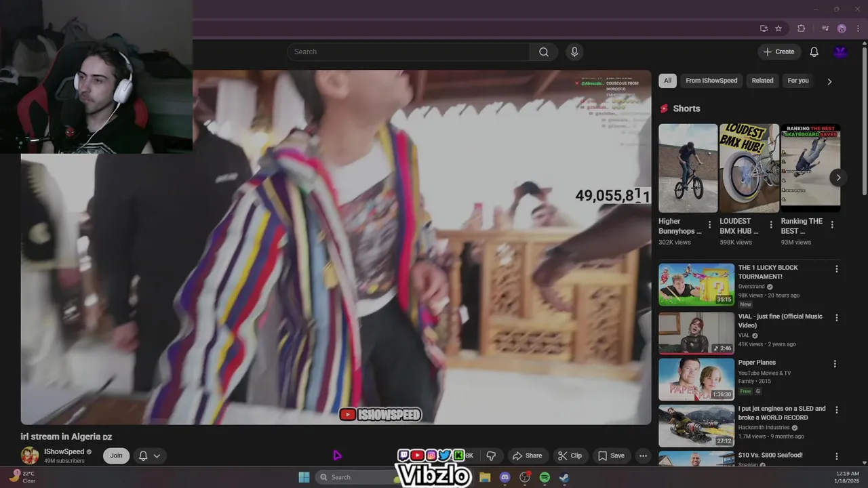Open options for Ranking THE BEST short
The height and width of the screenshot is (488, 868).
832,224
